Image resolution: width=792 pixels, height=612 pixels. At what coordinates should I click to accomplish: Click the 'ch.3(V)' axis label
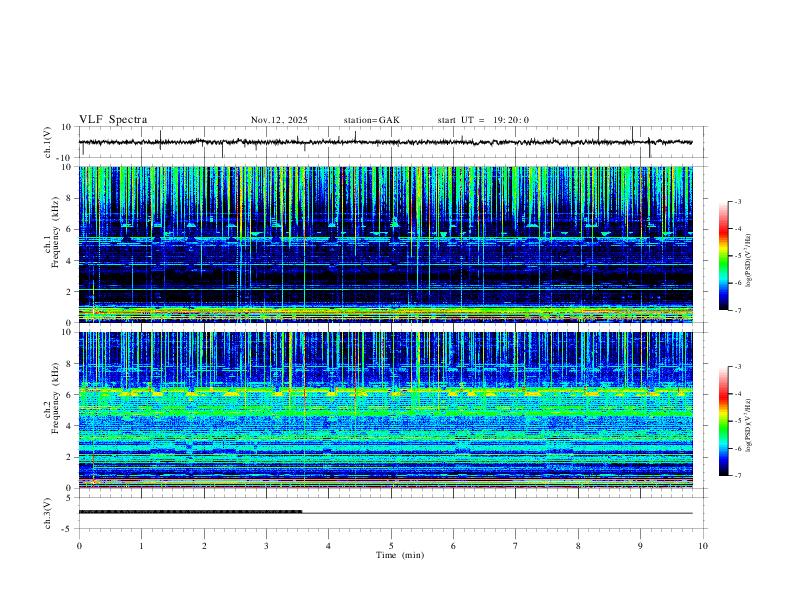click(x=48, y=513)
